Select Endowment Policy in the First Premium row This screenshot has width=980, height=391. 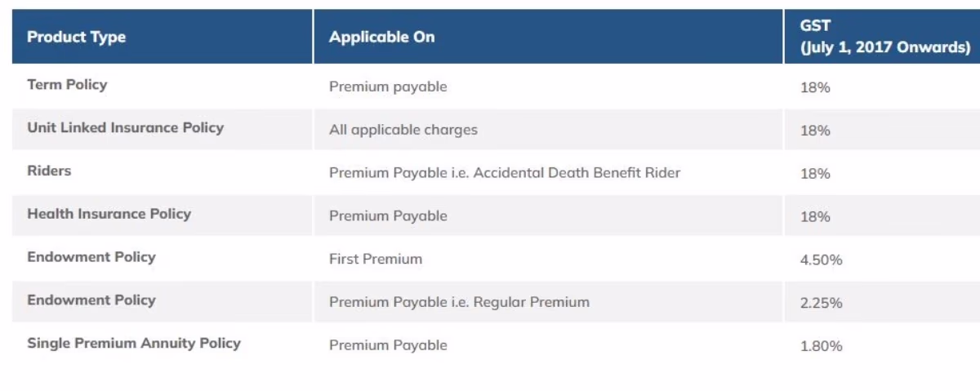point(91,257)
